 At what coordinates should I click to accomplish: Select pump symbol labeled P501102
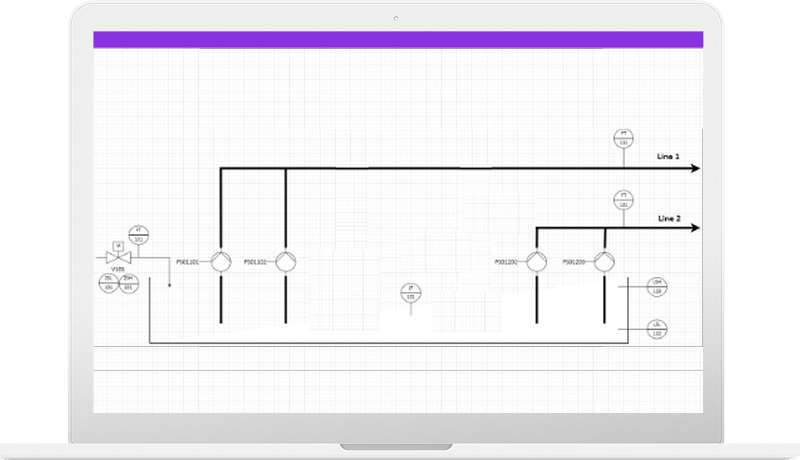coord(286,262)
